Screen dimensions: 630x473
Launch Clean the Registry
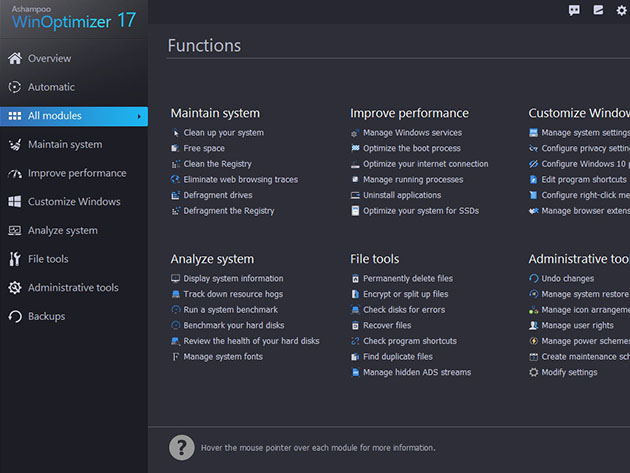pos(217,164)
